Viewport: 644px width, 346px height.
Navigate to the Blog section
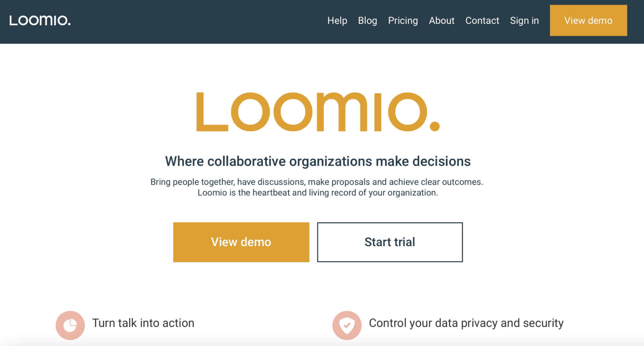tap(367, 20)
